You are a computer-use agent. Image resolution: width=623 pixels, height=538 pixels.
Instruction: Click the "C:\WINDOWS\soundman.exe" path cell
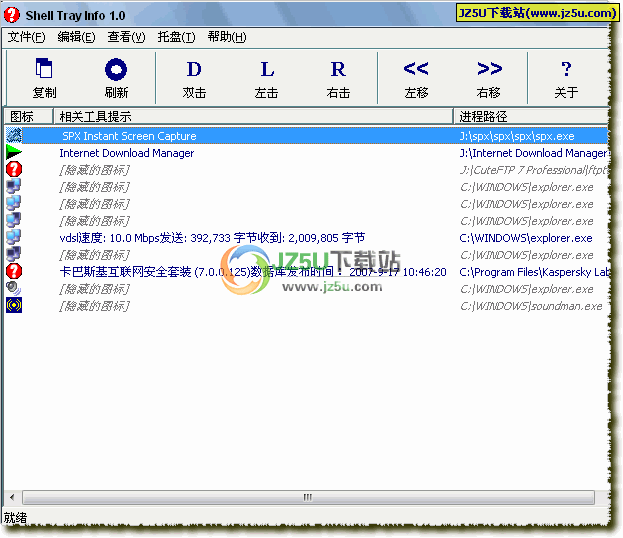(x=531, y=306)
